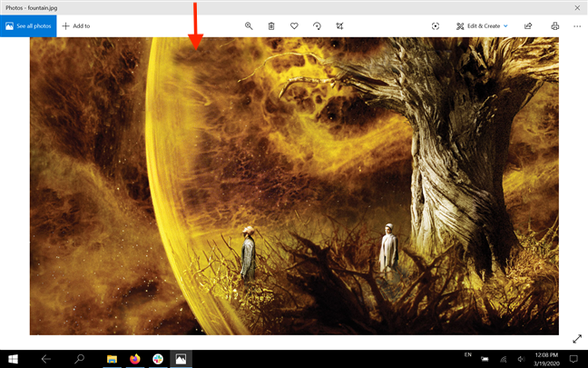Image resolution: width=588 pixels, height=368 pixels.
Task: Enter full screen with the expand arrows icon
Action: (577, 339)
